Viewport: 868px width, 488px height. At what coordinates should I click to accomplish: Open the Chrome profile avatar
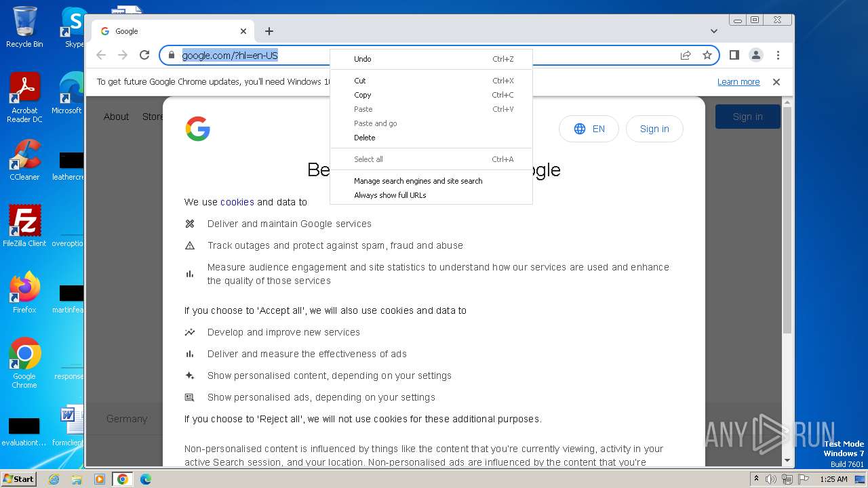pos(755,55)
